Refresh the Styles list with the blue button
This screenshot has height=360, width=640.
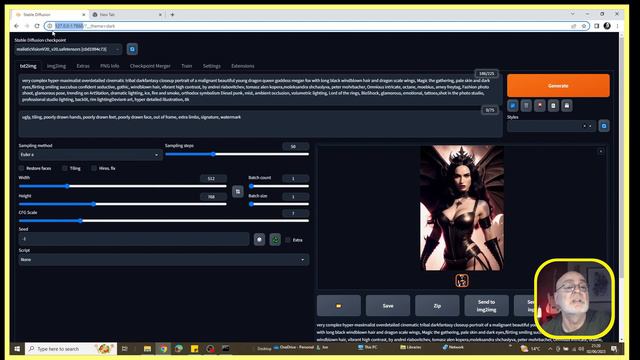click(604, 126)
